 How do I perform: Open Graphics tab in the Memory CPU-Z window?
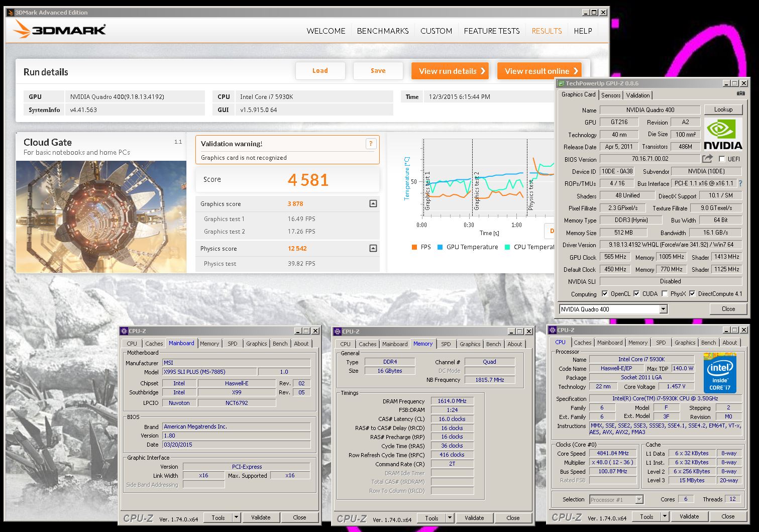(x=470, y=344)
